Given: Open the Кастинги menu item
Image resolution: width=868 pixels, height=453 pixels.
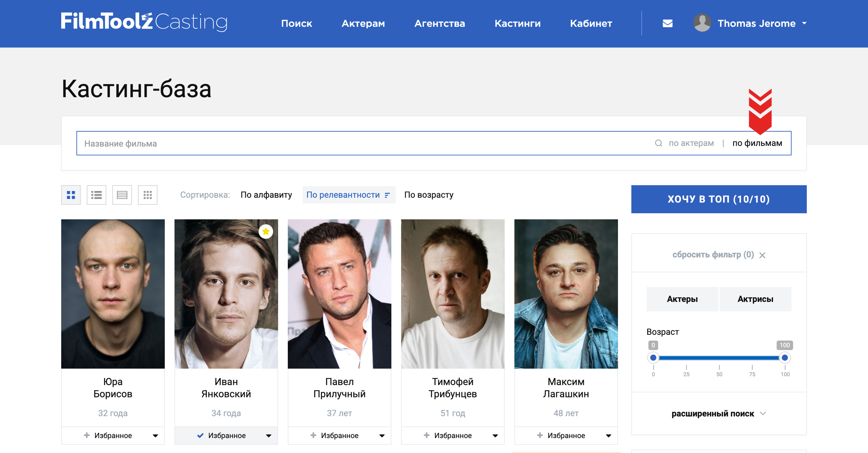Looking at the screenshot, I should [517, 23].
